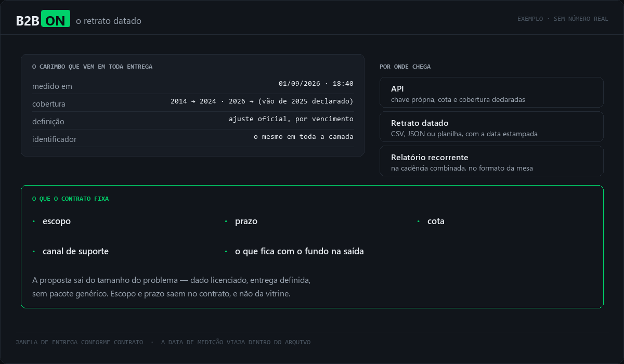Select 'o mesmo em toda a camada' value

[x=304, y=137]
